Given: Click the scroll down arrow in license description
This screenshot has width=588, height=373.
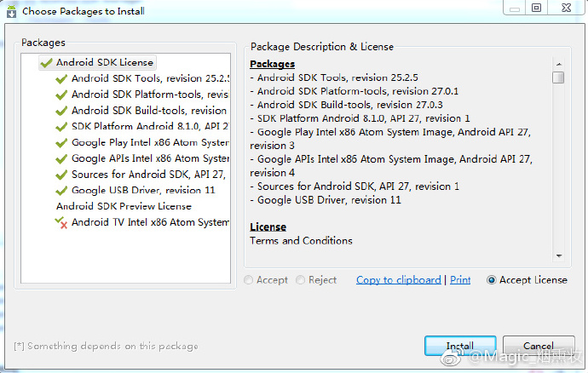Looking at the screenshot, I should tap(559, 256).
